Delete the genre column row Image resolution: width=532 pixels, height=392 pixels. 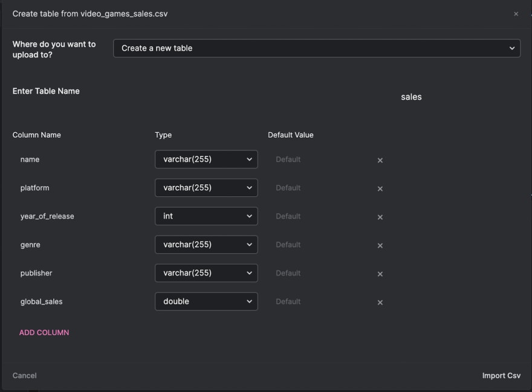pos(380,246)
